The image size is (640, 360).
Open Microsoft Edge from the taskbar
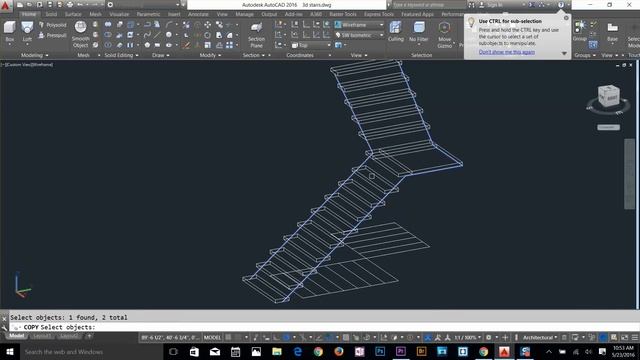point(298,351)
